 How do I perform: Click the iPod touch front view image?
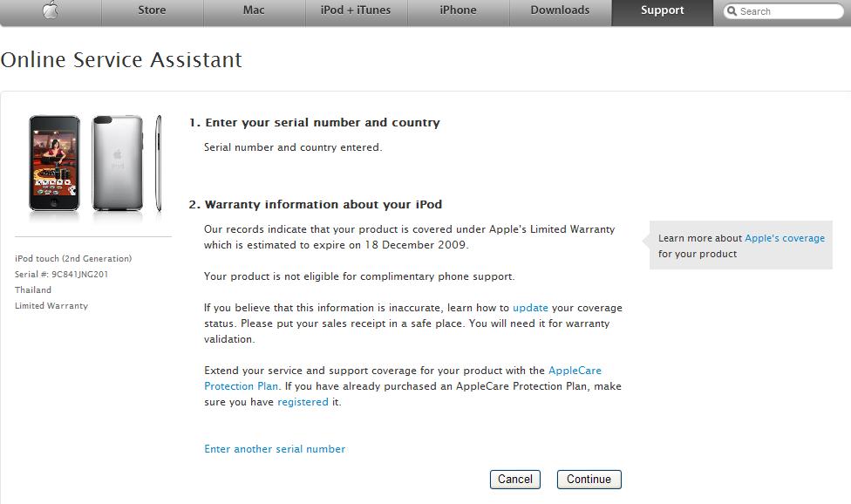click(x=54, y=163)
